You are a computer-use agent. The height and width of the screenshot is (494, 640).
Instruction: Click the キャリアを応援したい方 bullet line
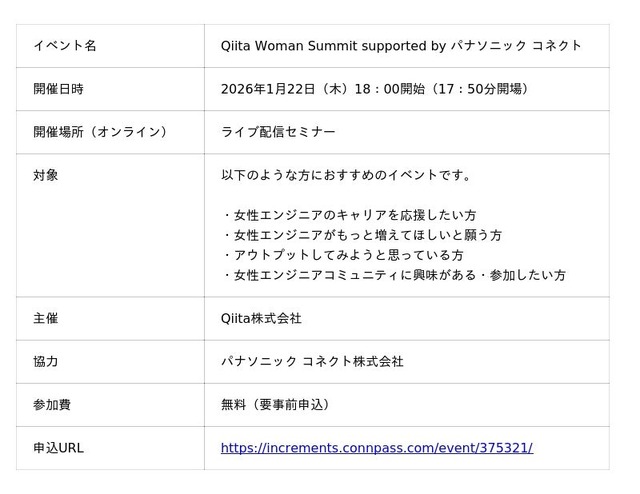click(349, 215)
